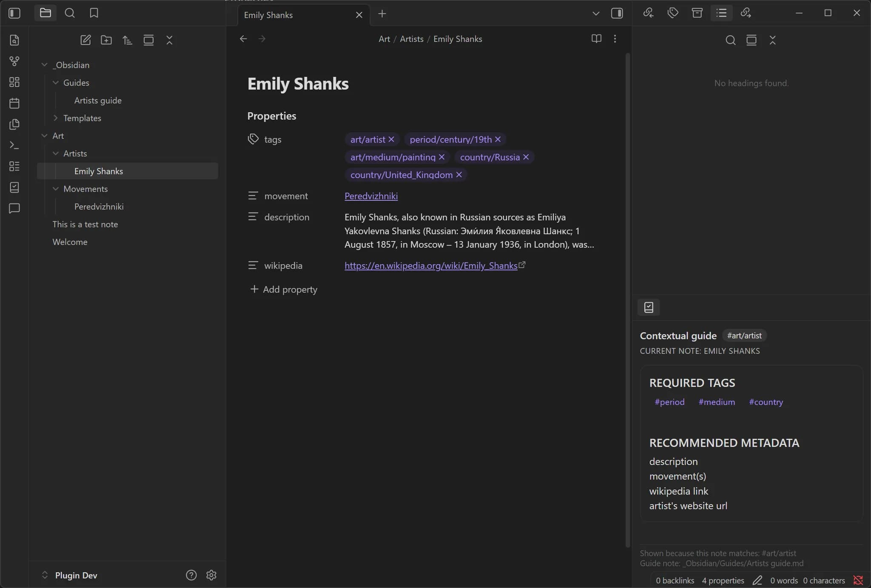871x588 pixels.
Task: Collapse the Movements folder
Action: coord(55,188)
